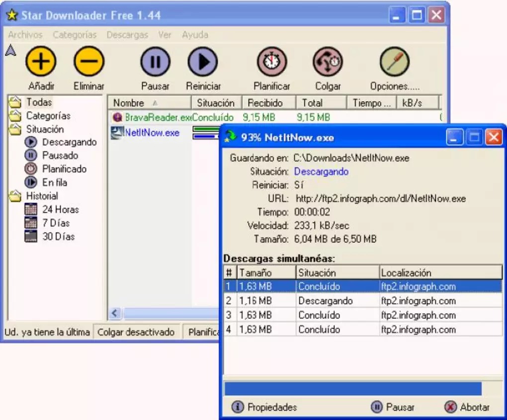
Task: Click the small arrow icon below Archivos
Action: [x=10, y=50]
